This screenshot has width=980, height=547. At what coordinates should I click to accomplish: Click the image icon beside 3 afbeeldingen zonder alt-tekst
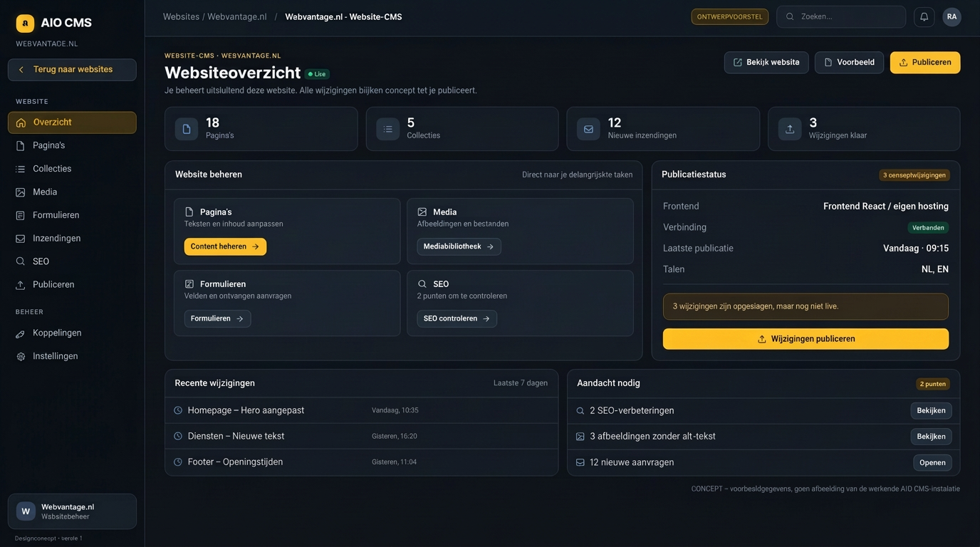point(580,437)
